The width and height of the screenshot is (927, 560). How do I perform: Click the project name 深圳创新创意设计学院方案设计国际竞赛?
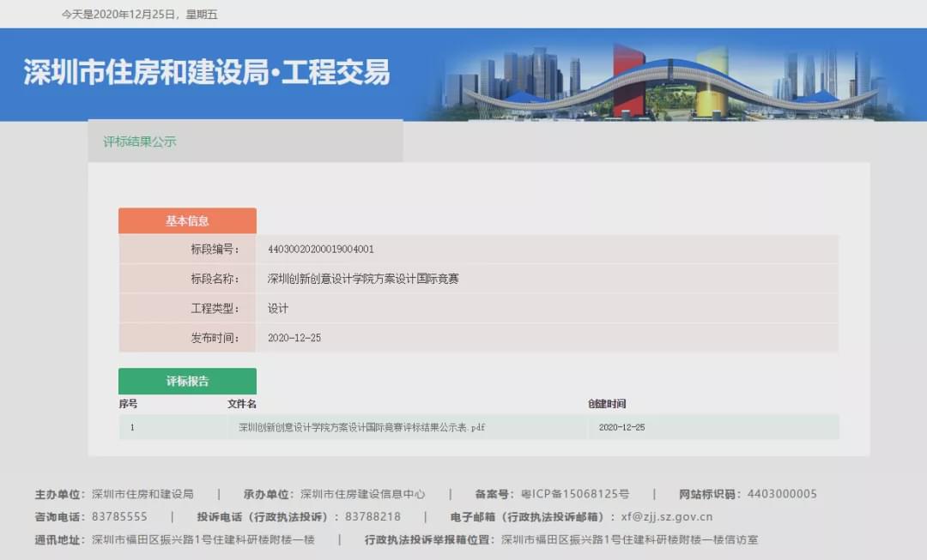pos(363,279)
